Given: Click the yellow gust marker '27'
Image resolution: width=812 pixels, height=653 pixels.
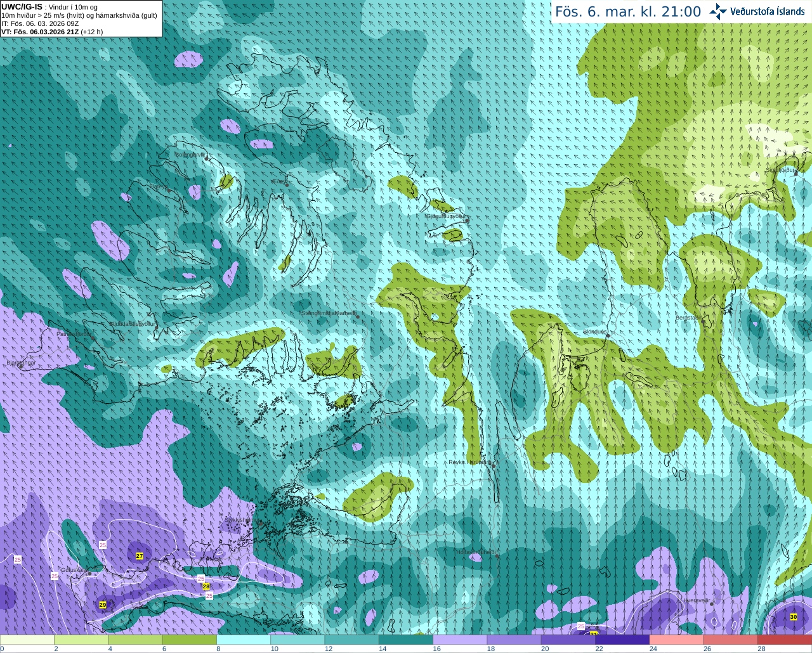Looking at the screenshot, I should coord(140,556).
